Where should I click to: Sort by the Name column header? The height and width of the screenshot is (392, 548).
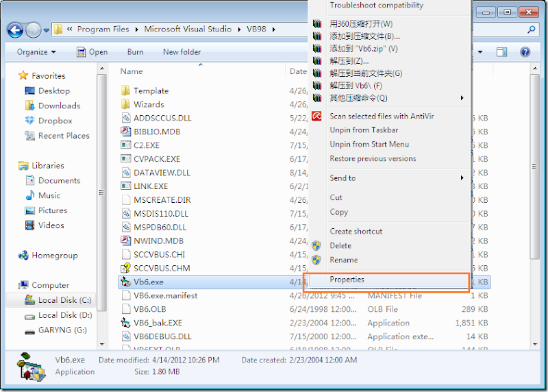[x=132, y=71]
